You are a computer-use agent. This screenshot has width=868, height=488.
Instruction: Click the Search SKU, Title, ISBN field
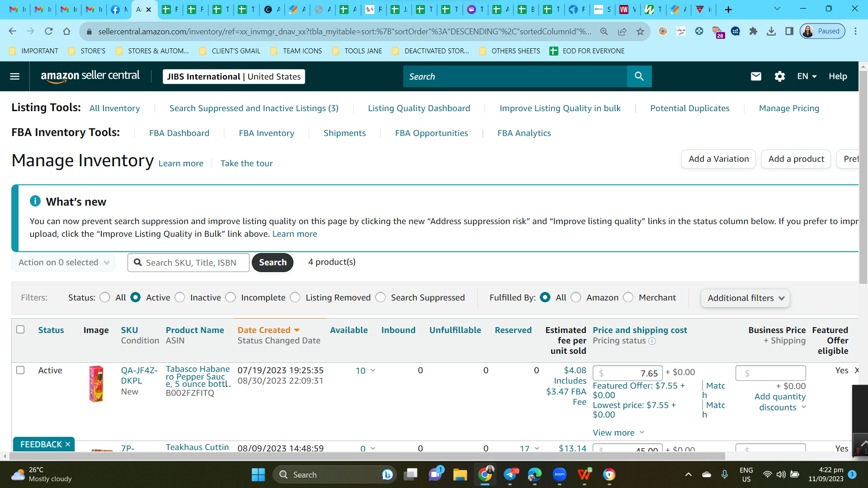(x=189, y=263)
